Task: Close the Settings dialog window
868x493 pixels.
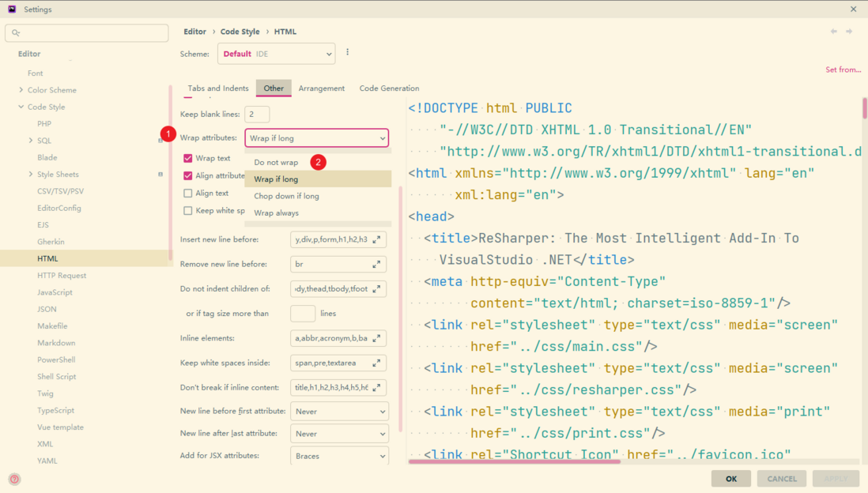Action: 853,9
